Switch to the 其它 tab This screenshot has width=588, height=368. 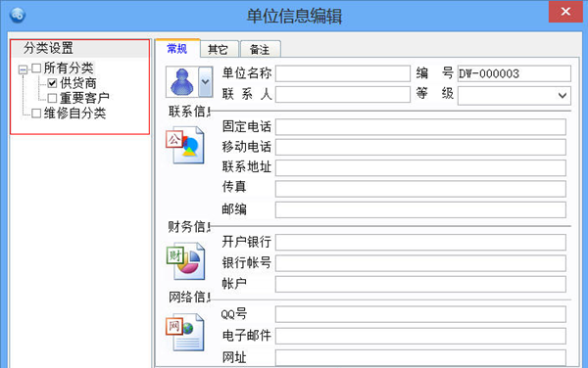pyautogui.click(x=219, y=49)
